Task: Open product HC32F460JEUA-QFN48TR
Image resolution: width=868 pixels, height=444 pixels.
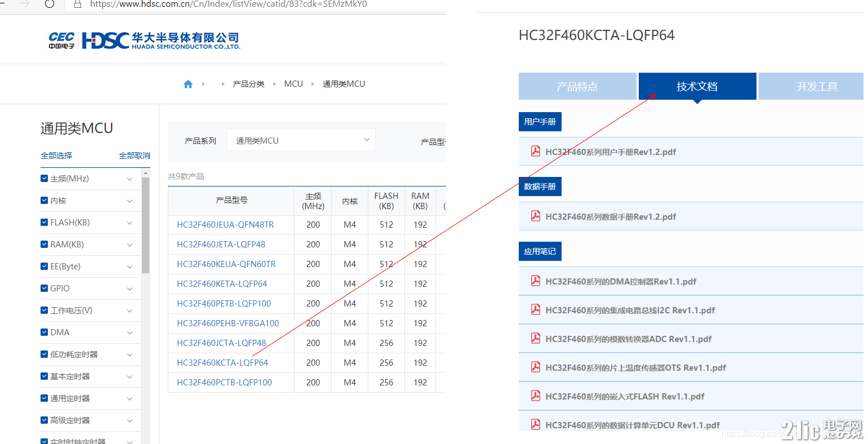Action: point(225,225)
